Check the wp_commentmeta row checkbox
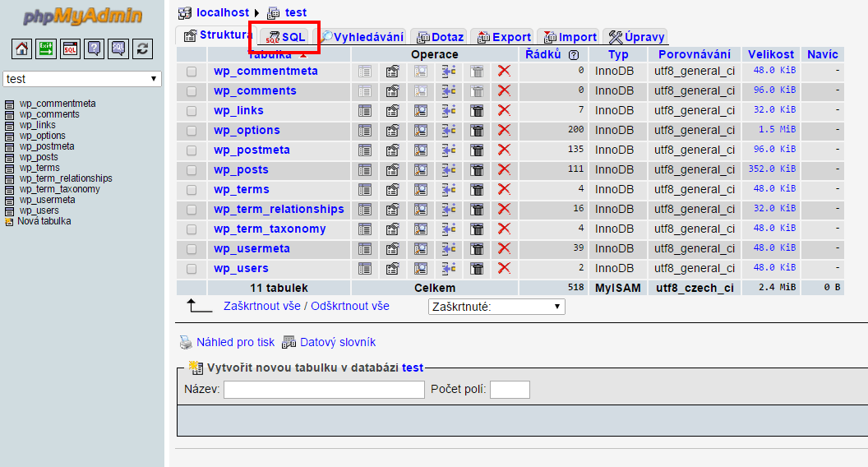 point(192,72)
